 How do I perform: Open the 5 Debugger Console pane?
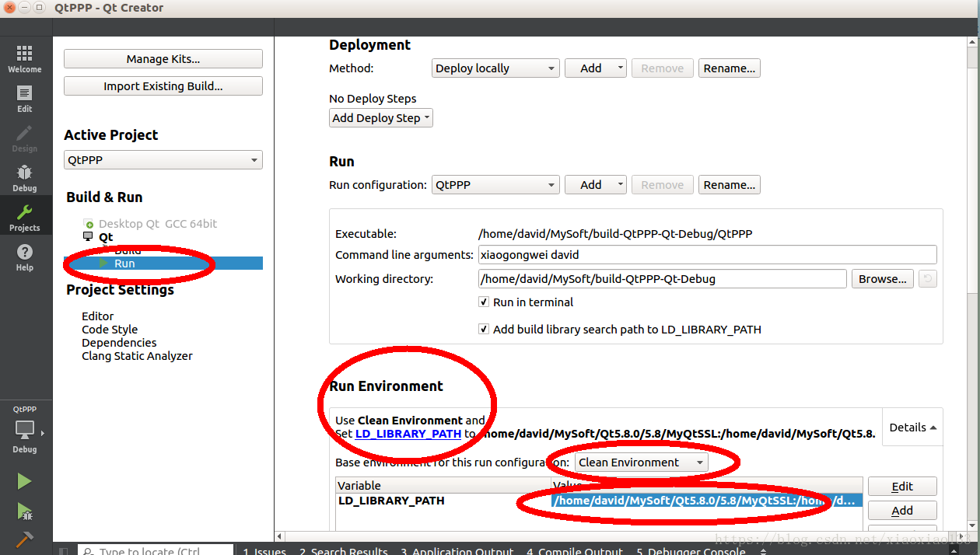[x=691, y=550]
